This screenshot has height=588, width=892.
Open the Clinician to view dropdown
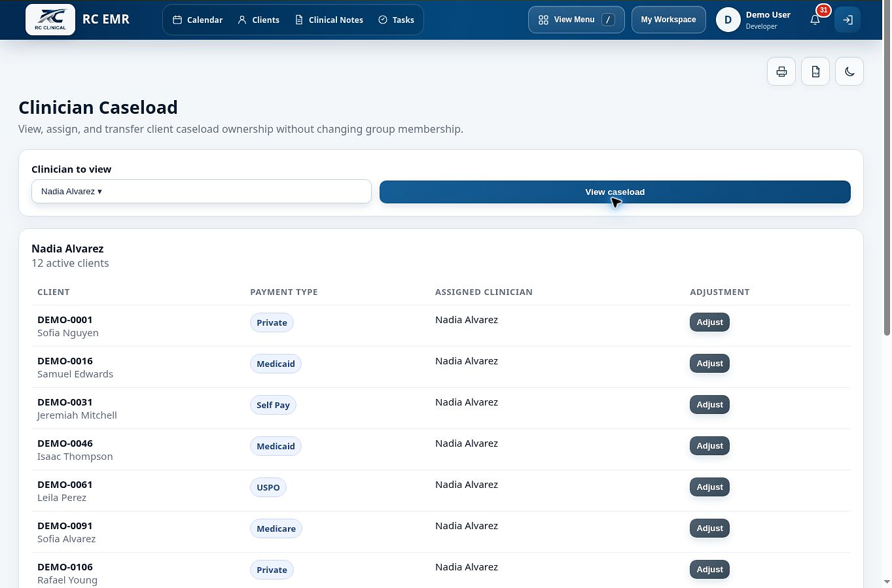click(202, 192)
